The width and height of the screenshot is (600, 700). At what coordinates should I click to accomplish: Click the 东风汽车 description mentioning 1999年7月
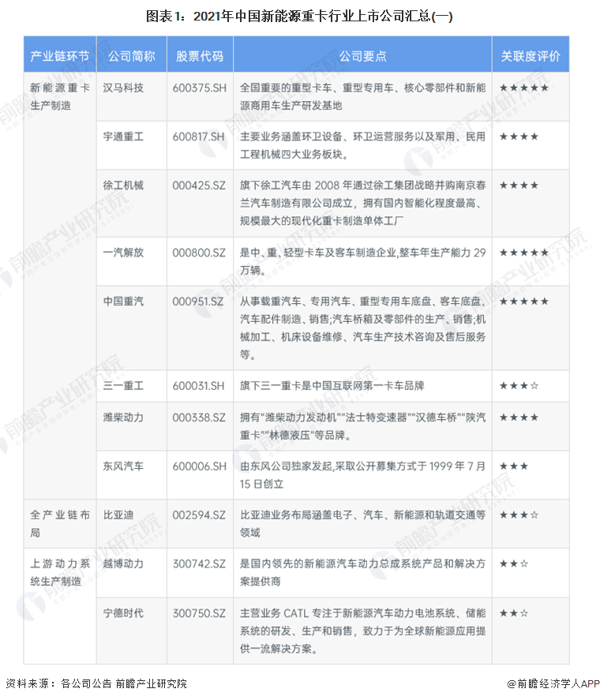(x=362, y=474)
